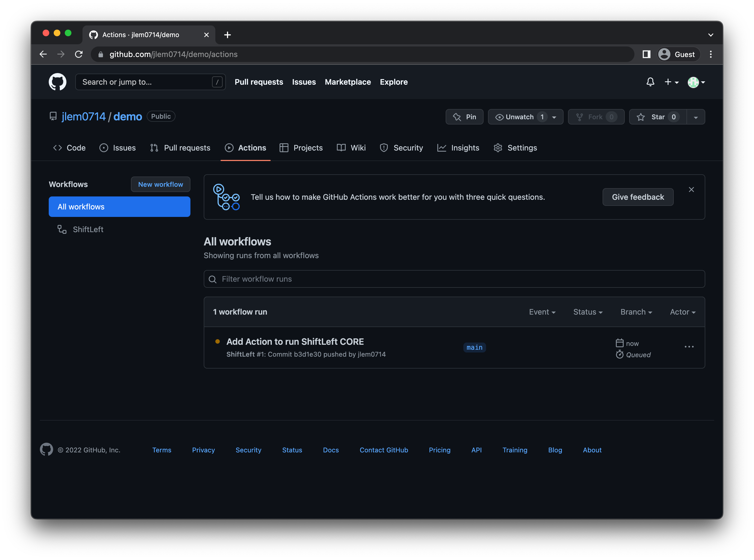The width and height of the screenshot is (754, 560).
Task: Open global Issues in header
Action: coord(304,82)
